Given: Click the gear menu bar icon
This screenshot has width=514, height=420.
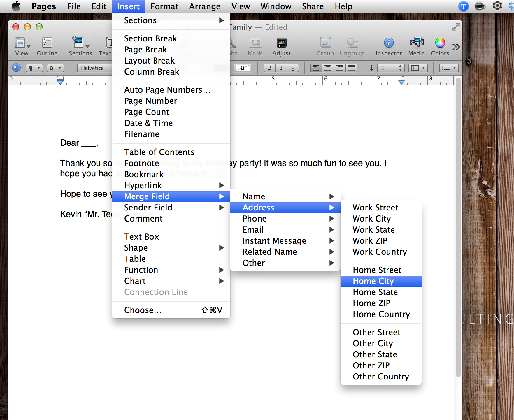Looking at the screenshot, I should [x=497, y=6].
